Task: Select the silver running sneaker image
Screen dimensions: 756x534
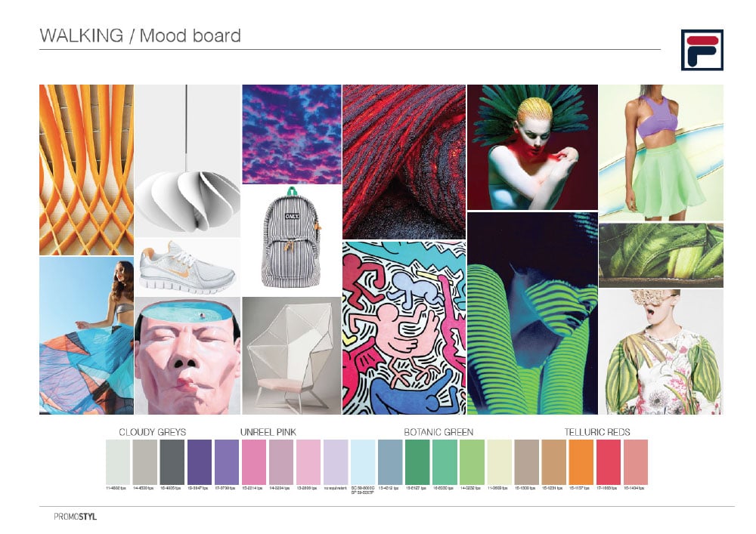Action: [x=187, y=267]
